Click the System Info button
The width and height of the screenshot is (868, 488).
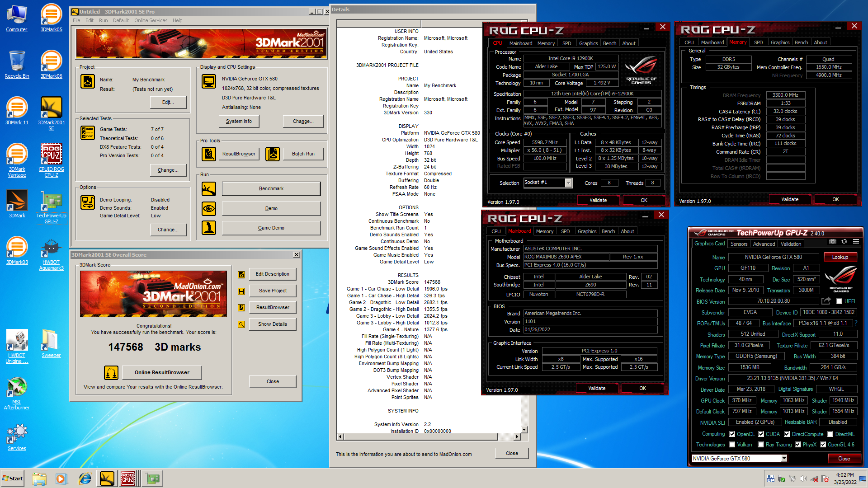pyautogui.click(x=239, y=122)
